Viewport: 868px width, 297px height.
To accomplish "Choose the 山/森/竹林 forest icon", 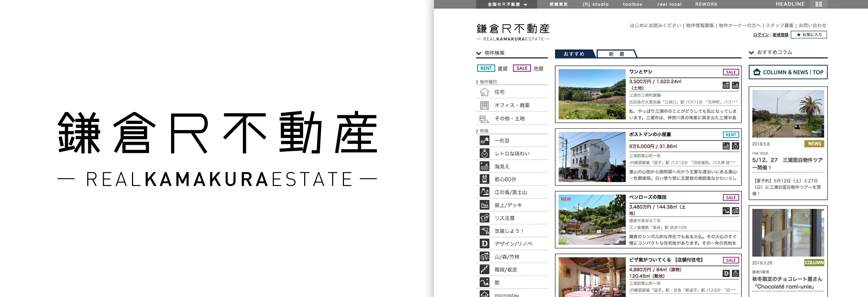I will [484, 257].
